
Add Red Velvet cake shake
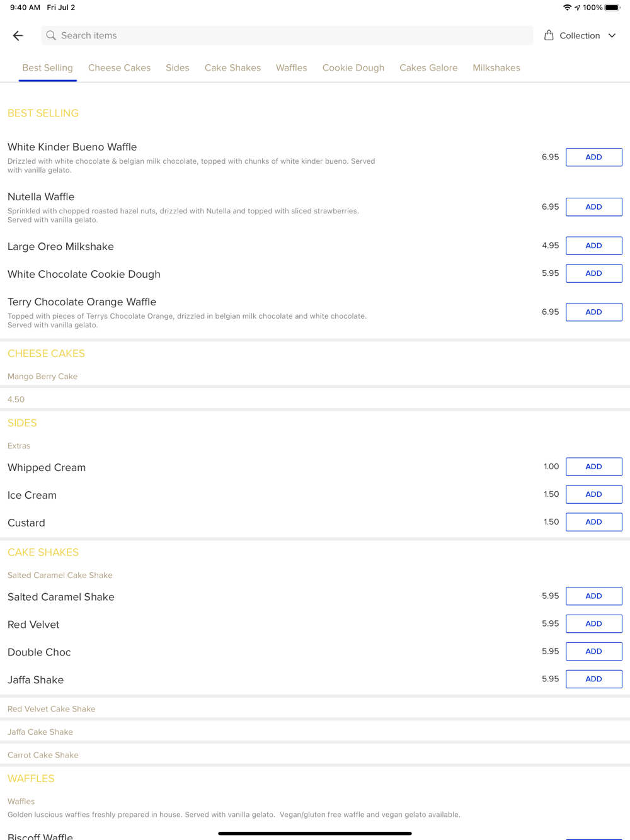[593, 623]
